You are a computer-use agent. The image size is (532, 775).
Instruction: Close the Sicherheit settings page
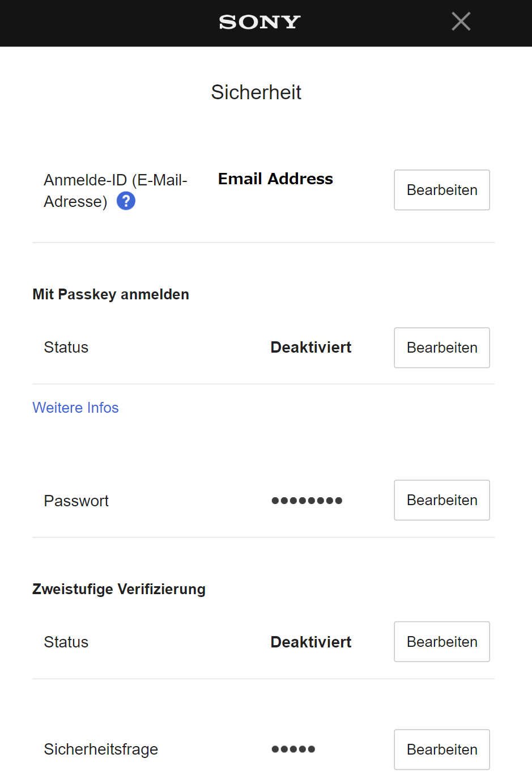tap(461, 22)
